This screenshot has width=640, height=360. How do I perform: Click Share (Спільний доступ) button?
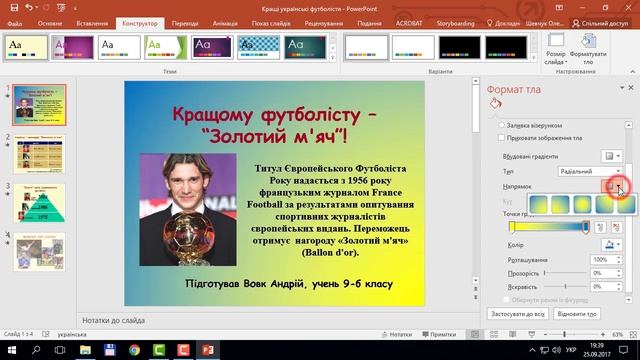coord(600,23)
